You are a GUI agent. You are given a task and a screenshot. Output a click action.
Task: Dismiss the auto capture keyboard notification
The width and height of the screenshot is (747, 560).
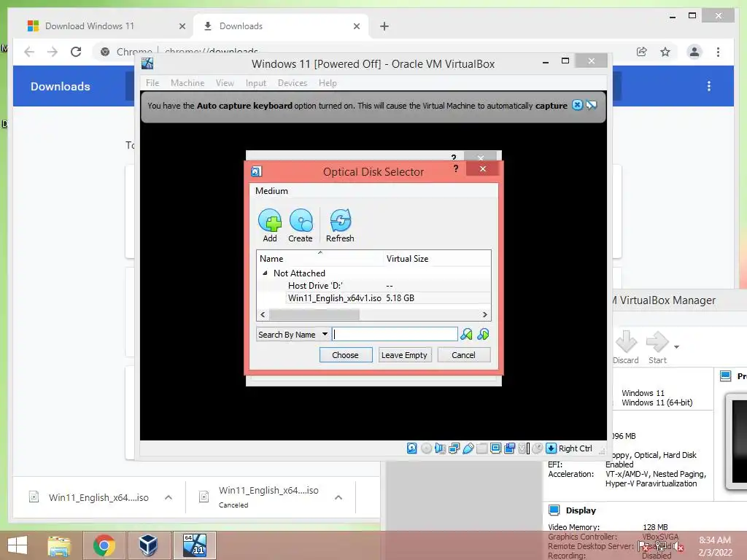tap(577, 105)
